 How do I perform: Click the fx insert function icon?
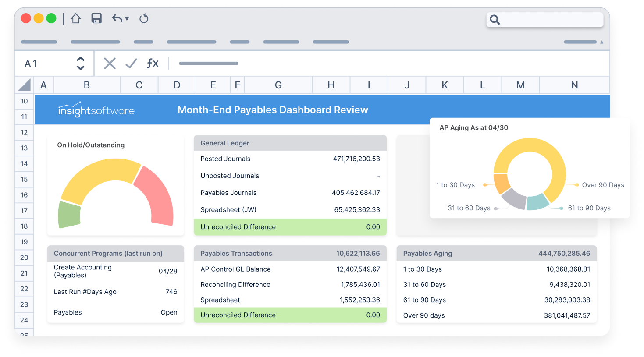(x=152, y=64)
